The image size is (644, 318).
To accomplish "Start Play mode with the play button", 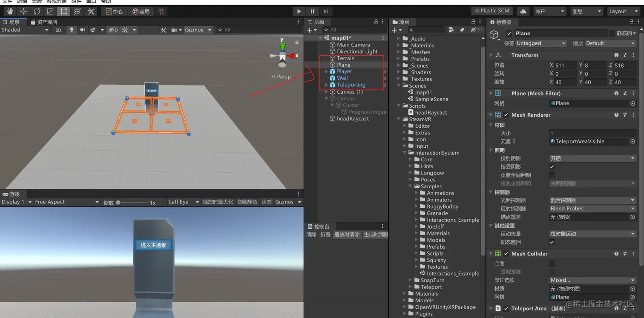I will 299,11.
